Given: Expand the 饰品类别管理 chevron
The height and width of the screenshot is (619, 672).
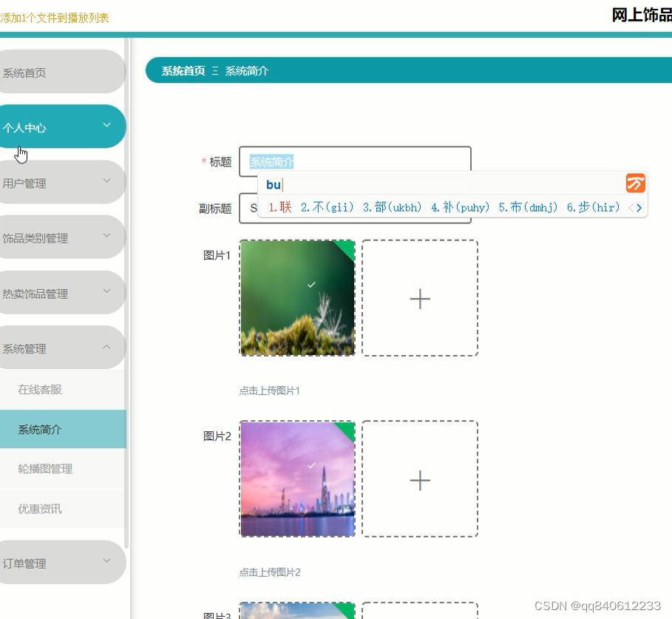Looking at the screenshot, I should point(106,235).
